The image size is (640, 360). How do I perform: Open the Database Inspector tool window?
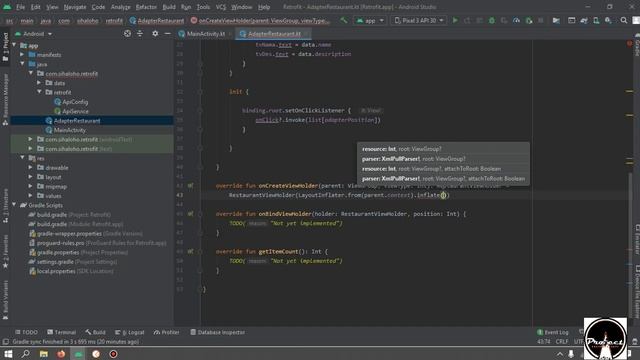click(x=218, y=332)
